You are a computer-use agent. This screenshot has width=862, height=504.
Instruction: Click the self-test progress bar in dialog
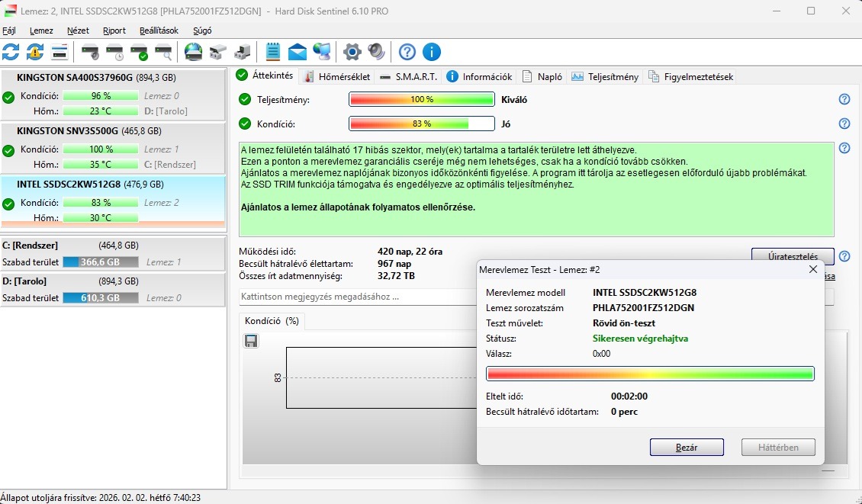(x=650, y=374)
